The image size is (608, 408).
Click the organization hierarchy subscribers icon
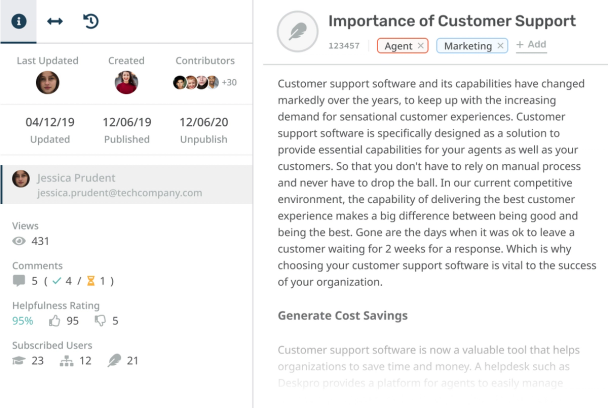(66, 361)
